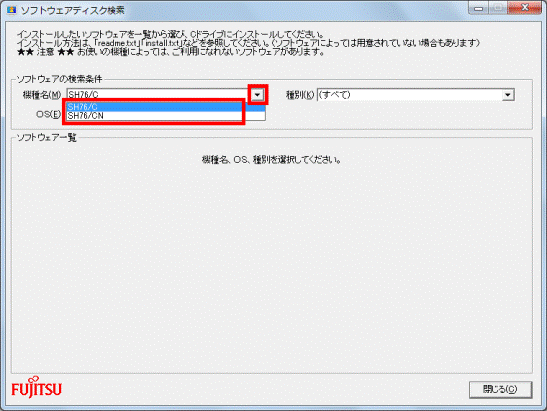Viewport: 547px width, 411px height.
Task: Click the 閉じる(C) close button
Action: tap(500, 389)
